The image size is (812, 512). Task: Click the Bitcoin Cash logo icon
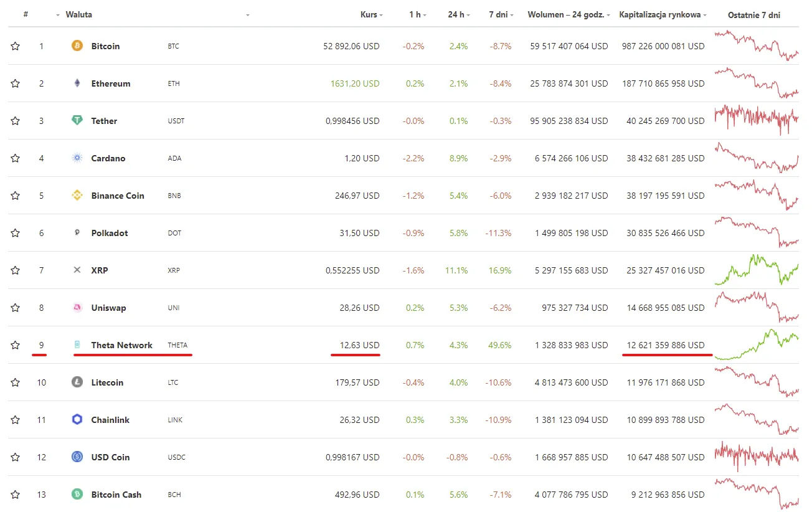pyautogui.click(x=77, y=494)
